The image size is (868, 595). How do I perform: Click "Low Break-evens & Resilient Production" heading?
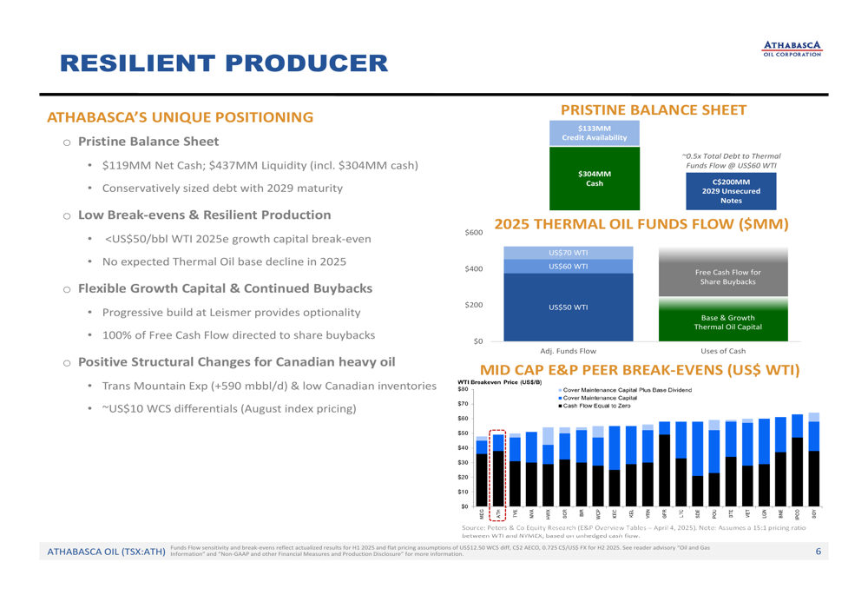tap(205, 215)
